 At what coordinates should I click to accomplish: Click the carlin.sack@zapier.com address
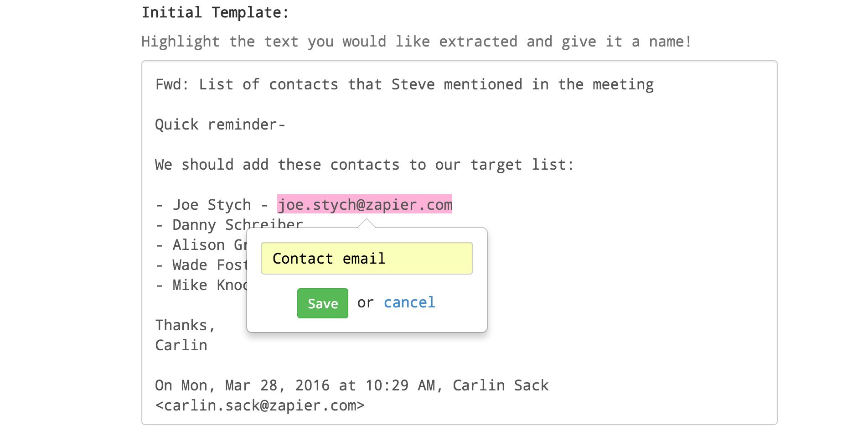(x=259, y=405)
